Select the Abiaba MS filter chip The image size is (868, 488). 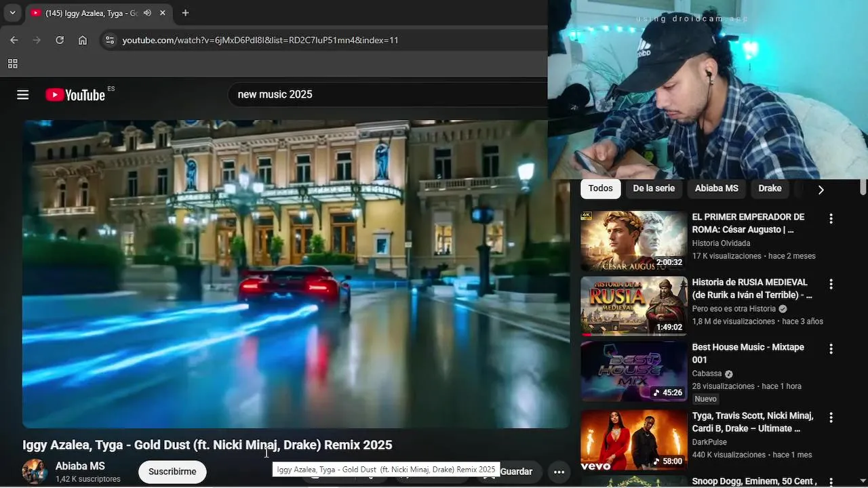tap(717, 188)
